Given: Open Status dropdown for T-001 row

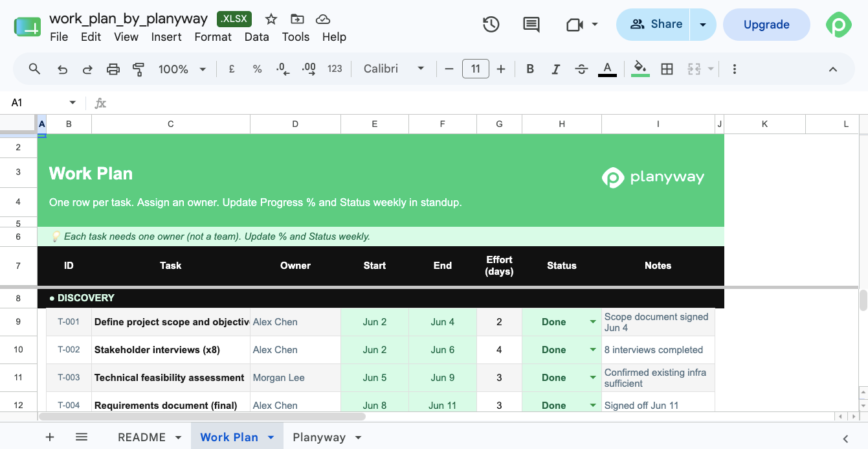Looking at the screenshot, I should [x=593, y=322].
